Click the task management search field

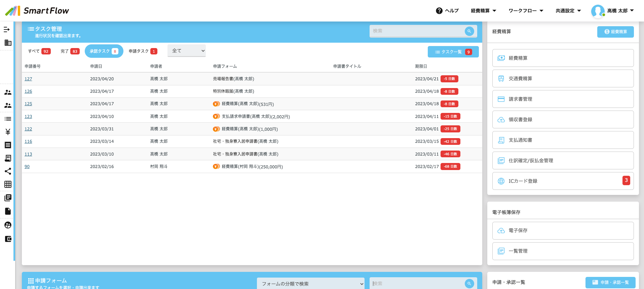tap(417, 31)
